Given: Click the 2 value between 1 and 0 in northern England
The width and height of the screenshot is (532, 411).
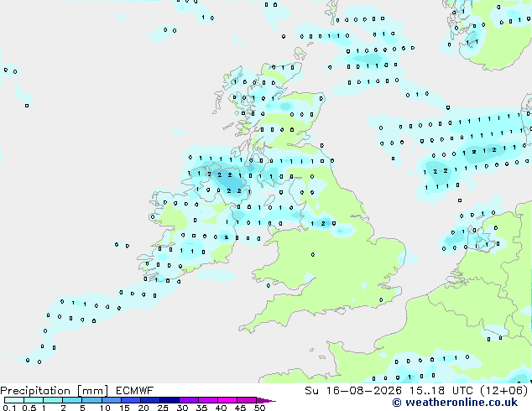Looking at the screenshot, I should click(x=323, y=223).
